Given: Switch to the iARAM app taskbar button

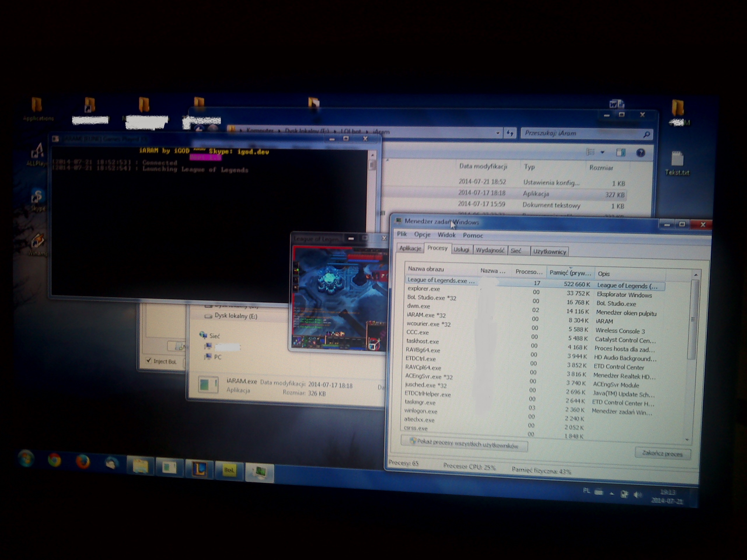Looking at the screenshot, I should coord(170,468).
